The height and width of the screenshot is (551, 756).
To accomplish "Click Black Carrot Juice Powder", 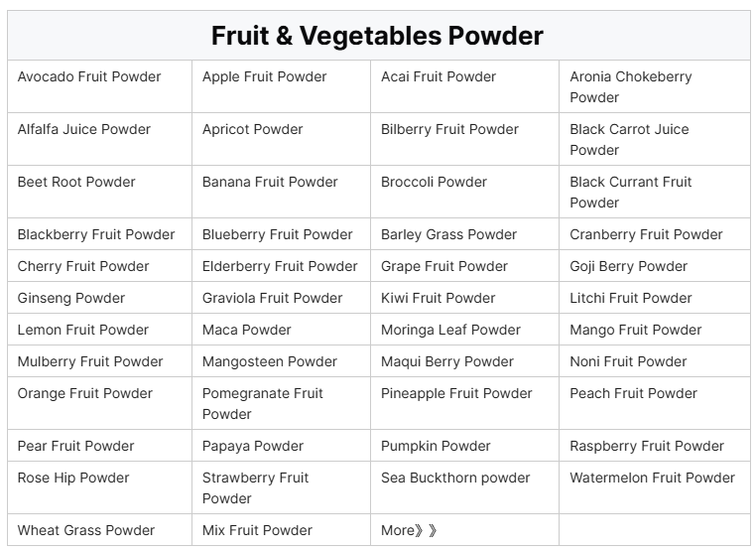I will 629,139.
